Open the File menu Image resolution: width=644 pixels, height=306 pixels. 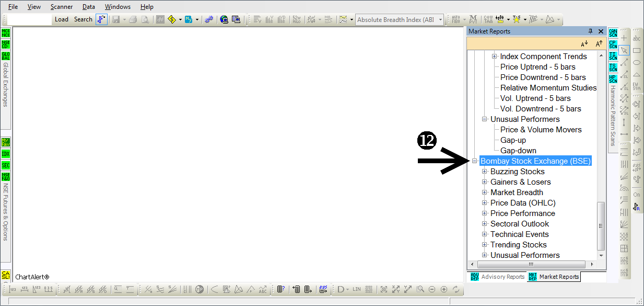click(x=13, y=7)
